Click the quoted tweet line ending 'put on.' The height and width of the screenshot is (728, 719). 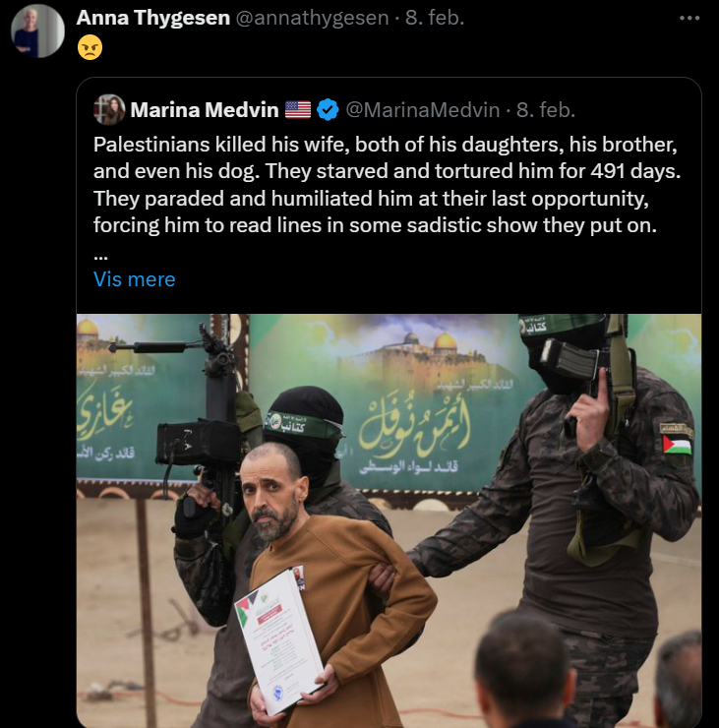tap(375, 225)
